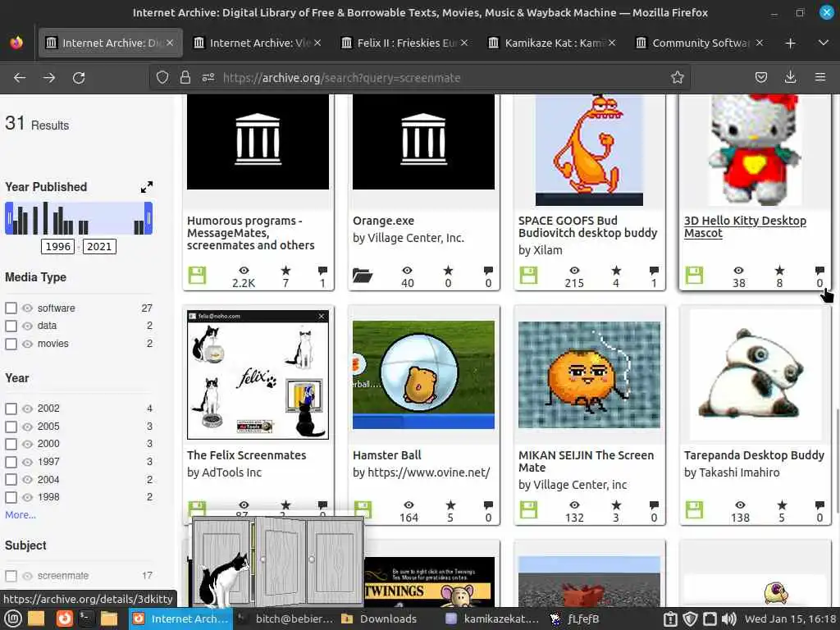Go back using the browser back arrow

pos(20,78)
